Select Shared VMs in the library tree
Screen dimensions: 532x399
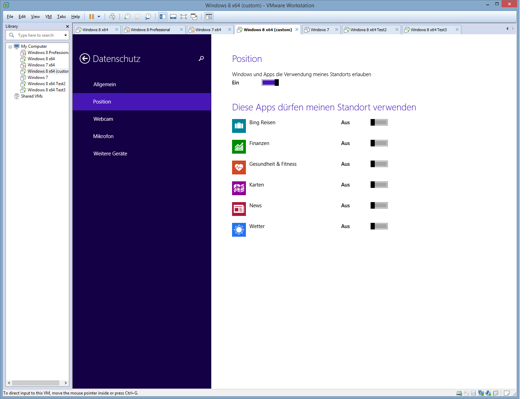coord(32,96)
